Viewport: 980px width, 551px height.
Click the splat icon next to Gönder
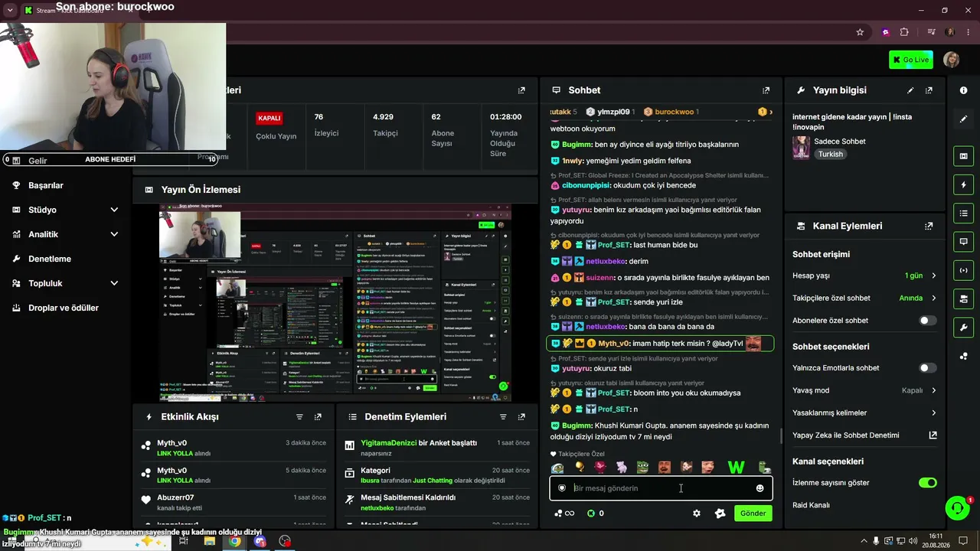coord(720,514)
